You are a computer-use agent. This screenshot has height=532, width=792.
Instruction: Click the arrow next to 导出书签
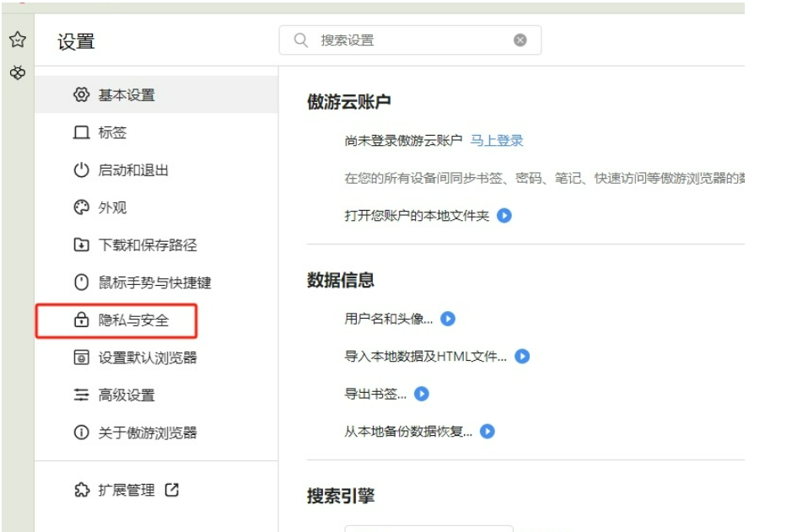422,394
